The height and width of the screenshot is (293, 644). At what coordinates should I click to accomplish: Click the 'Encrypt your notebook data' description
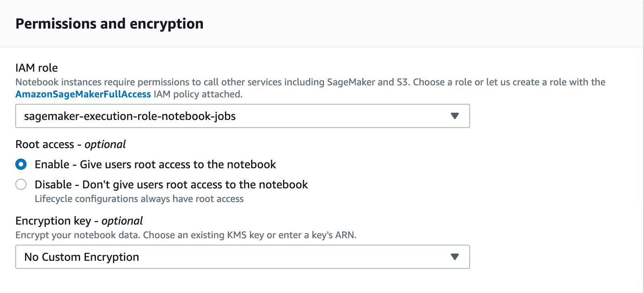tap(186, 235)
